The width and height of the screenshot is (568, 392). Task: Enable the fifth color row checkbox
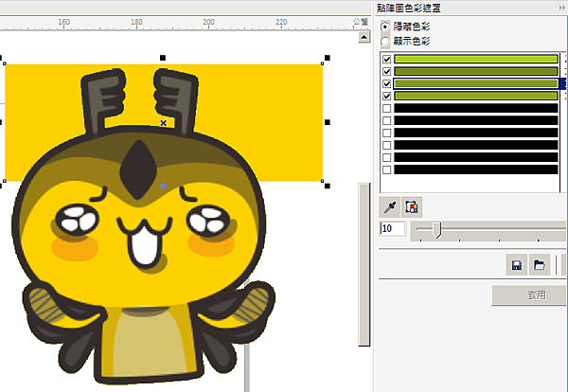click(x=386, y=108)
